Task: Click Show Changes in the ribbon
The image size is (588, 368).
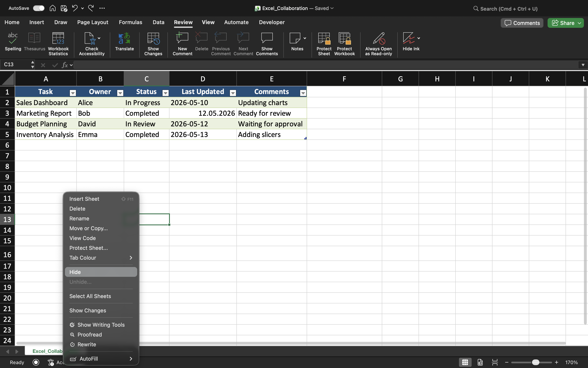Action: (153, 44)
